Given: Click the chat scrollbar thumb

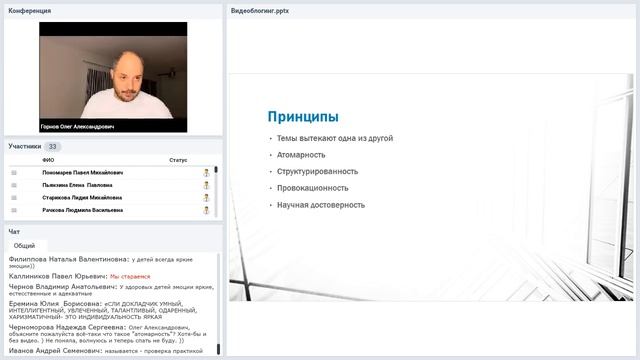Looking at the screenshot, I should coord(218,349).
